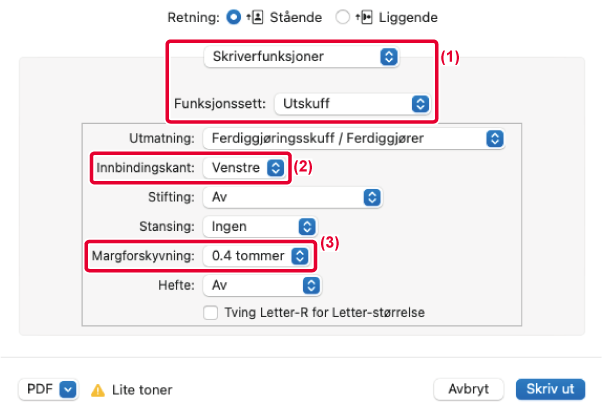Click the Stifting blue chevron arrows
602x418 pixels.
[x=372, y=197]
